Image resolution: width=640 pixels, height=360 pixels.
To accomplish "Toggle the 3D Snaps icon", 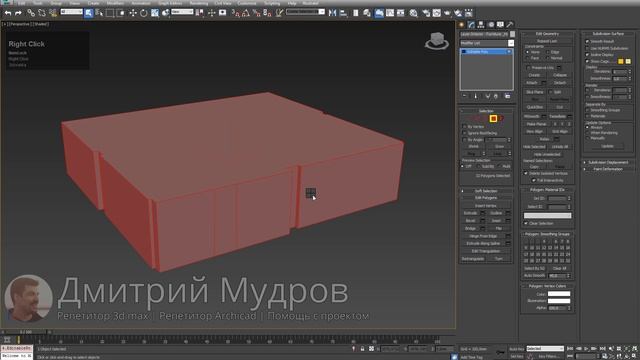I will tap(236, 13).
